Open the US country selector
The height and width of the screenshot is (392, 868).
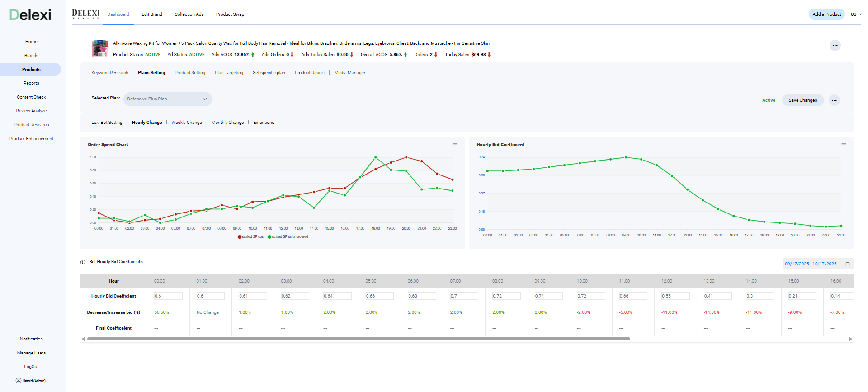coord(856,14)
